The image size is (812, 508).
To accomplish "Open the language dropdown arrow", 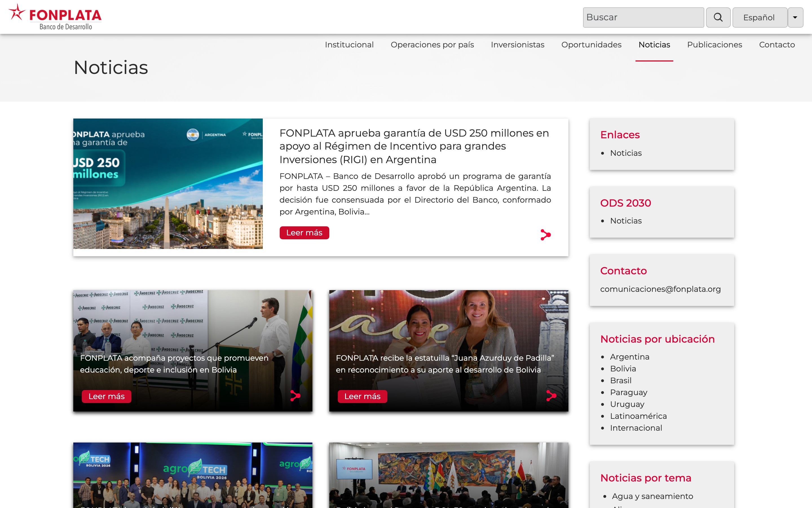I will [x=795, y=17].
